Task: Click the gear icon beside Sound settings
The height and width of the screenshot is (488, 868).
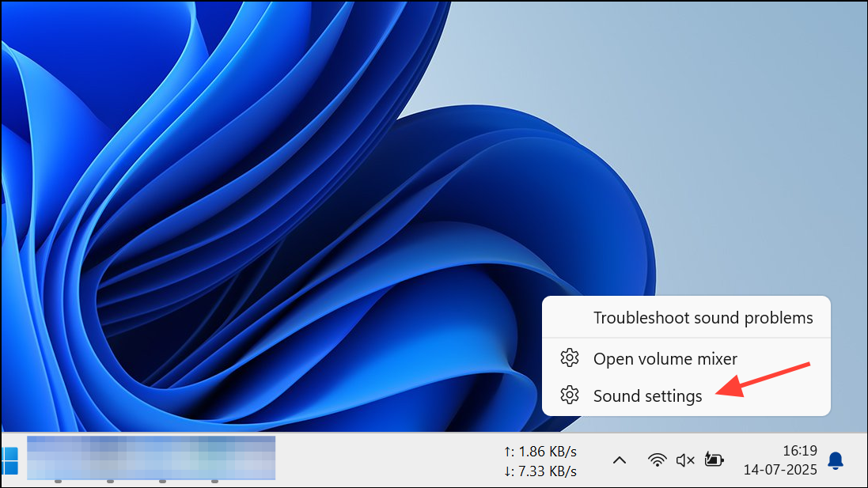Action: [x=569, y=395]
